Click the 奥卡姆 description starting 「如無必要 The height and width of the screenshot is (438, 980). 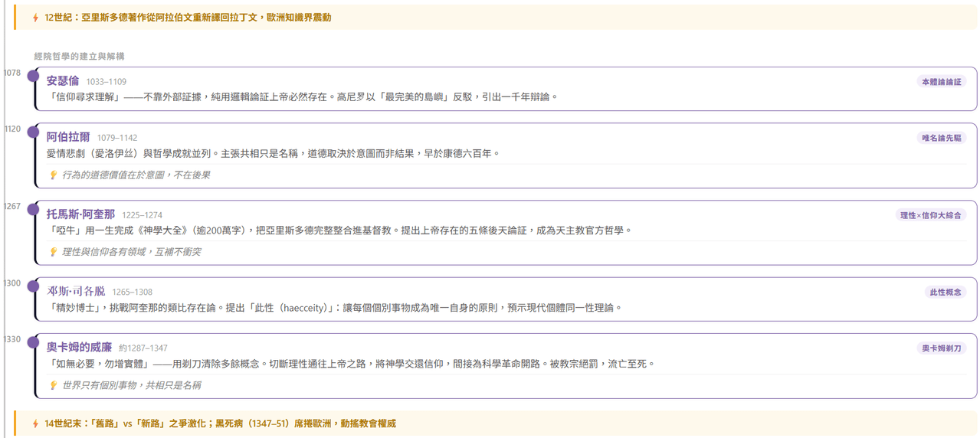point(351,364)
